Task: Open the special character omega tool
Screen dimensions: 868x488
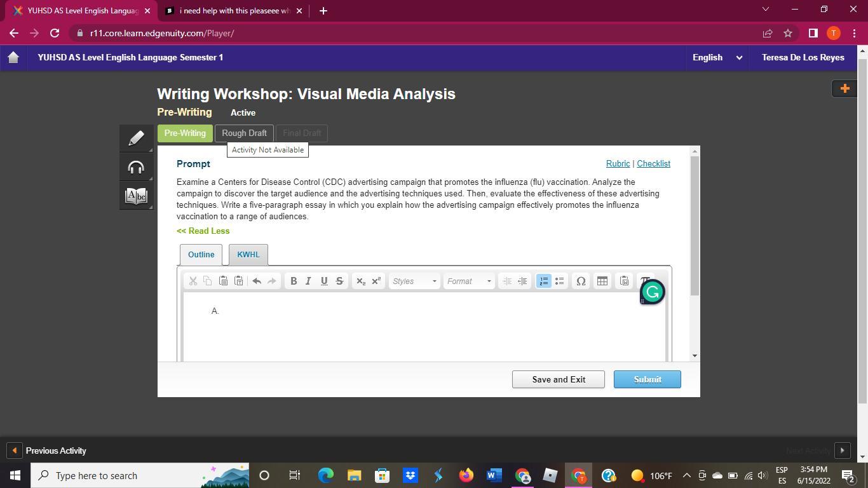Action: [x=581, y=281]
